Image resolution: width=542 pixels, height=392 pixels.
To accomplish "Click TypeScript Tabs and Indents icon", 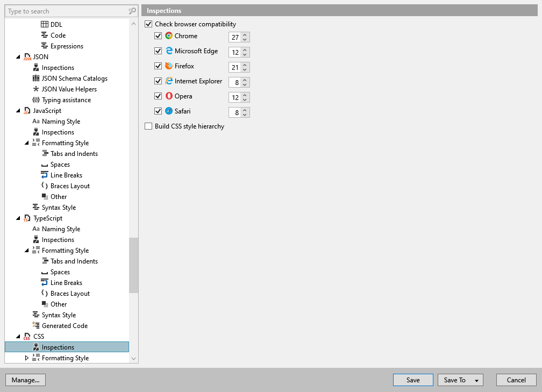I will coord(45,261).
